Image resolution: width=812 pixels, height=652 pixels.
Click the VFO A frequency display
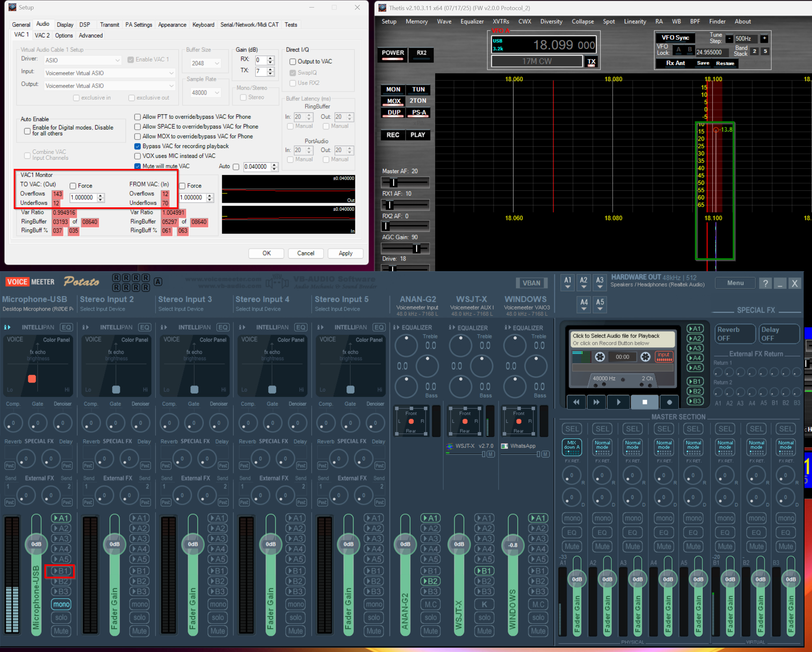pyautogui.click(x=544, y=45)
